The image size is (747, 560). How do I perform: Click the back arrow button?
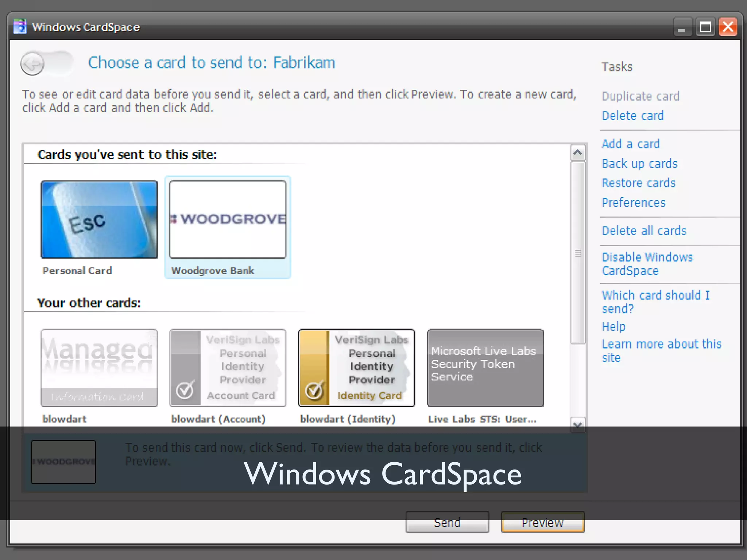point(32,64)
